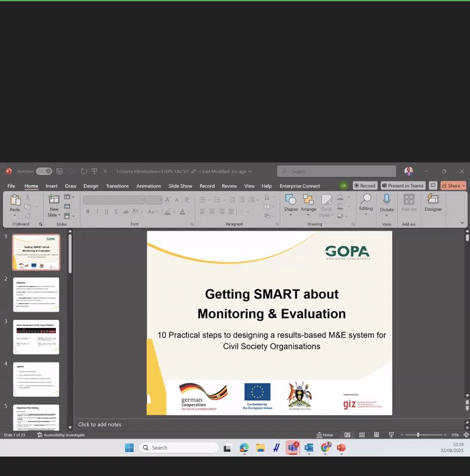The height and width of the screenshot is (476, 470).
Task: Open the font name combo box
Action: click(x=114, y=200)
